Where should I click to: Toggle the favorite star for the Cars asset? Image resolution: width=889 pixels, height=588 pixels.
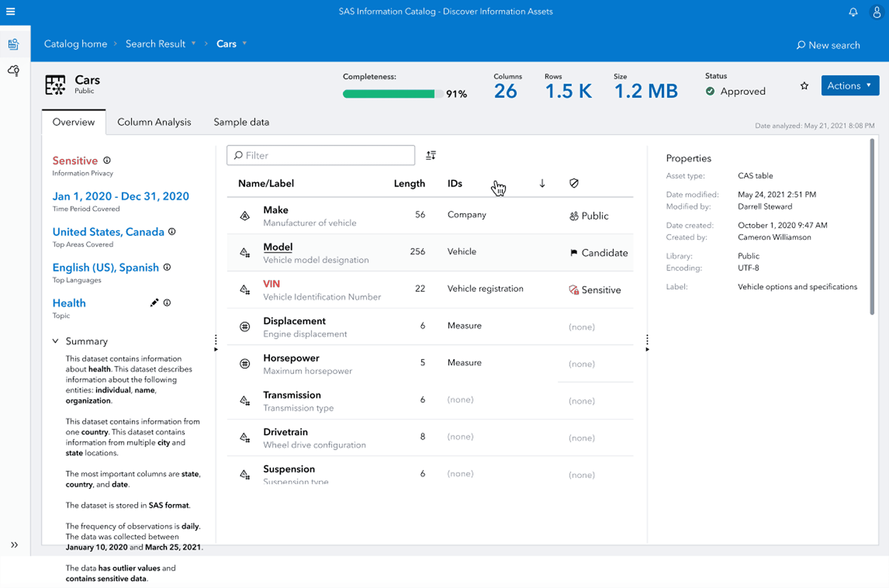click(x=805, y=85)
